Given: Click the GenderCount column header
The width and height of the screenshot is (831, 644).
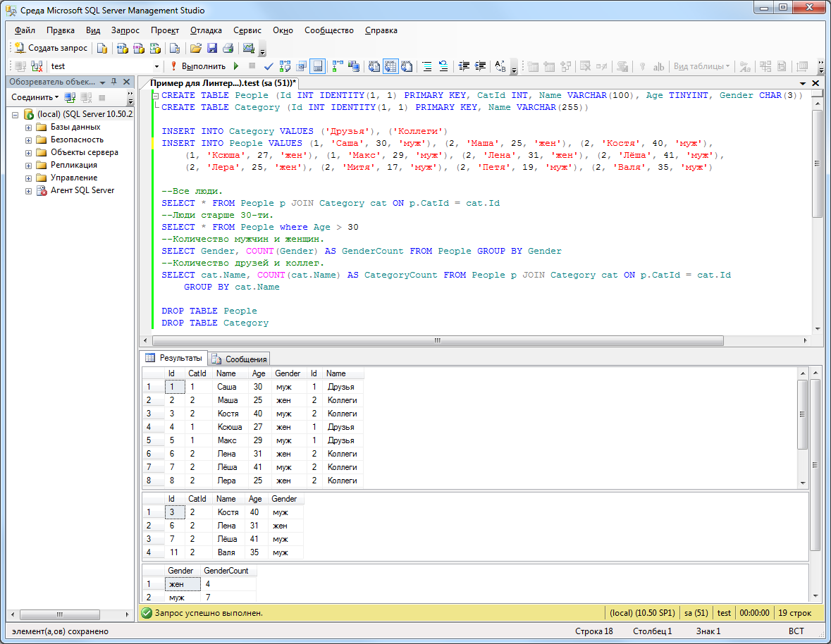Looking at the screenshot, I should pyautogui.click(x=228, y=571).
